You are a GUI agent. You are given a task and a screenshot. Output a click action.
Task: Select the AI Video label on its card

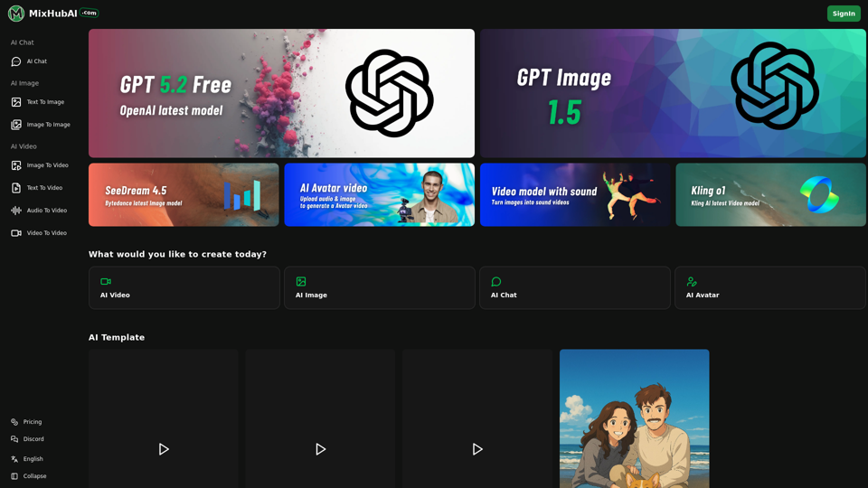click(115, 295)
